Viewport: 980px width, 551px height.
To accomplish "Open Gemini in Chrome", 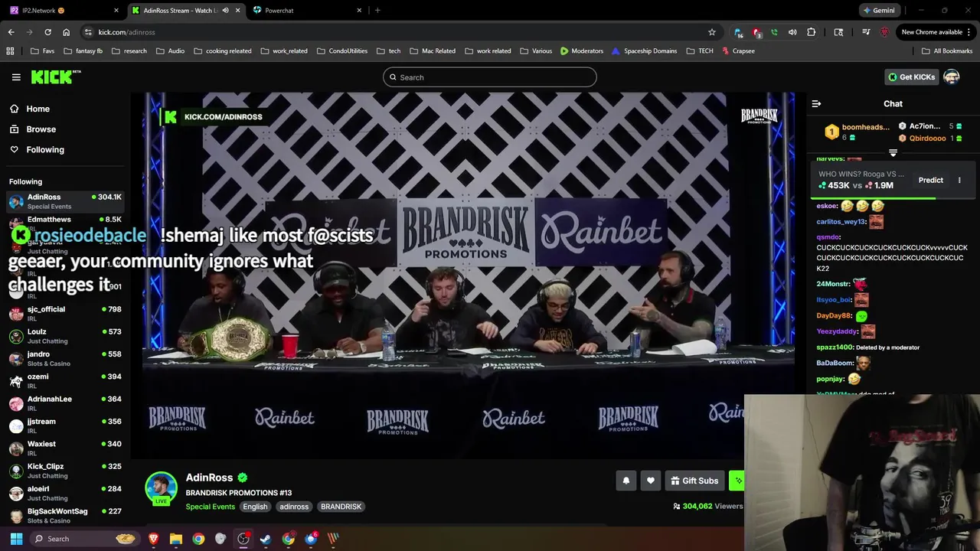I will (x=878, y=11).
